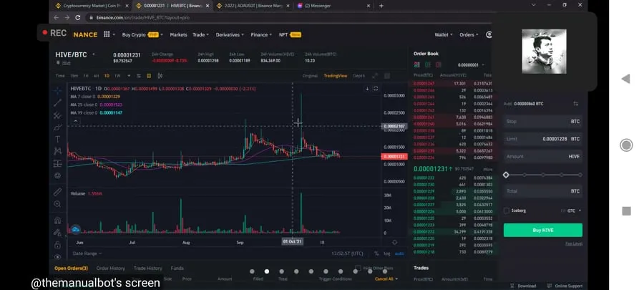Viewport: 644px width, 290px height.
Task: Switch to Funds tab
Action: 177,269
